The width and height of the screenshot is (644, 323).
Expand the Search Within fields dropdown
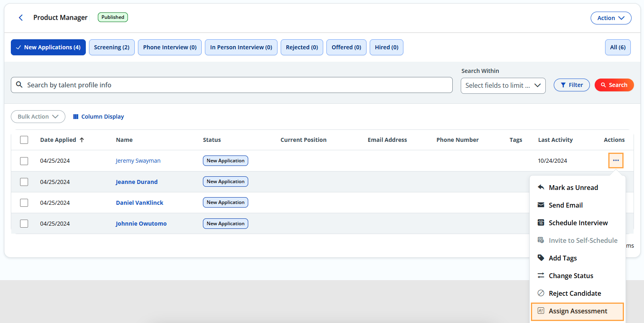[503, 85]
